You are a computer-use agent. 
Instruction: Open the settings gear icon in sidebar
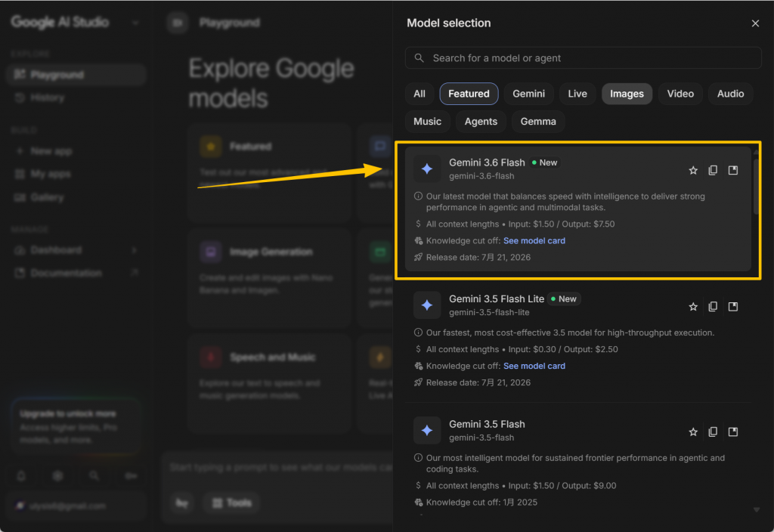[57, 476]
